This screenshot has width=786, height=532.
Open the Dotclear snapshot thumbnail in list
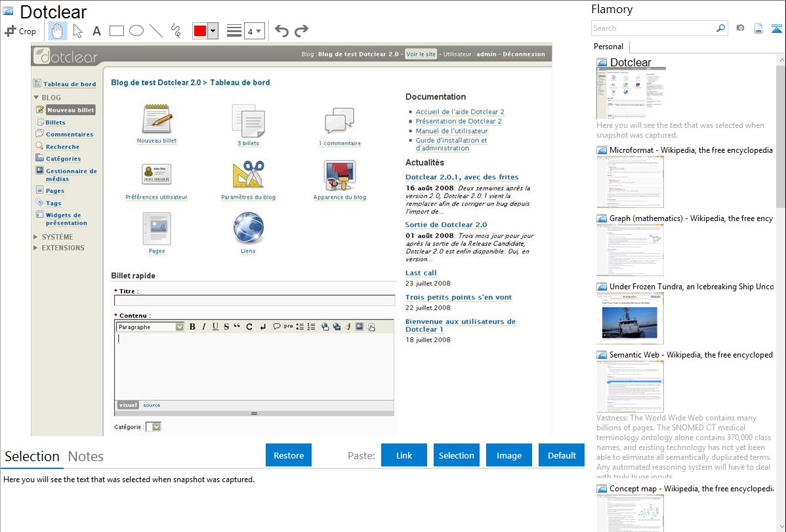[631, 93]
